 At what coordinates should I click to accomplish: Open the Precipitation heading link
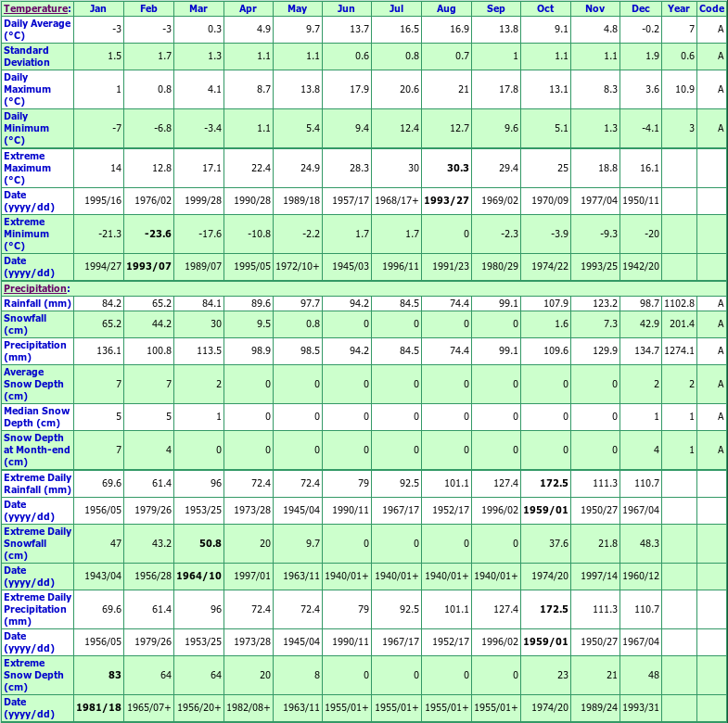click(35, 288)
